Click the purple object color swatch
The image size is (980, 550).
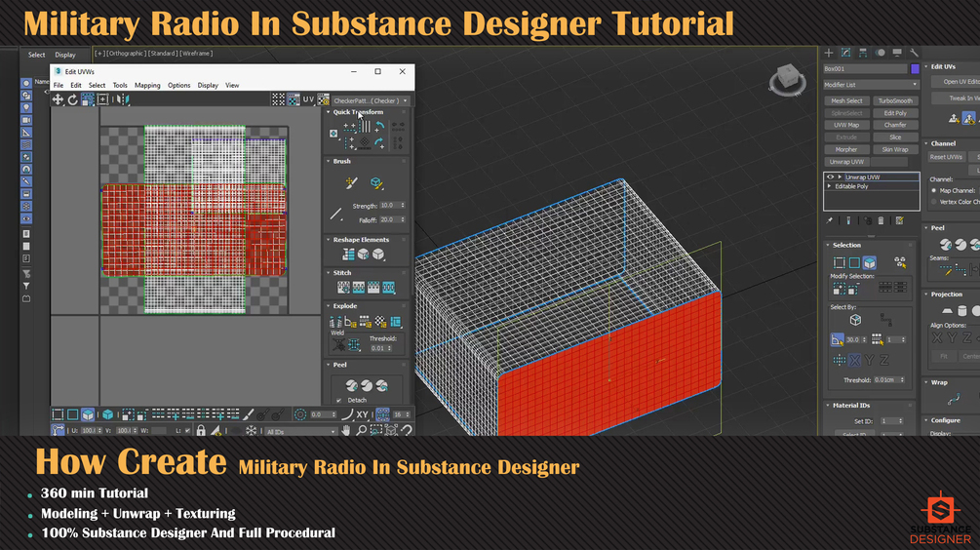pos(915,68)
